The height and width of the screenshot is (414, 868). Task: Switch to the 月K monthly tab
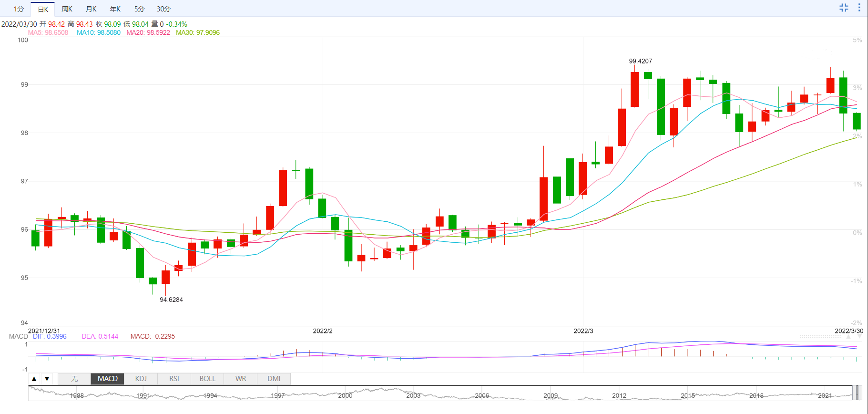pos(91,9)
